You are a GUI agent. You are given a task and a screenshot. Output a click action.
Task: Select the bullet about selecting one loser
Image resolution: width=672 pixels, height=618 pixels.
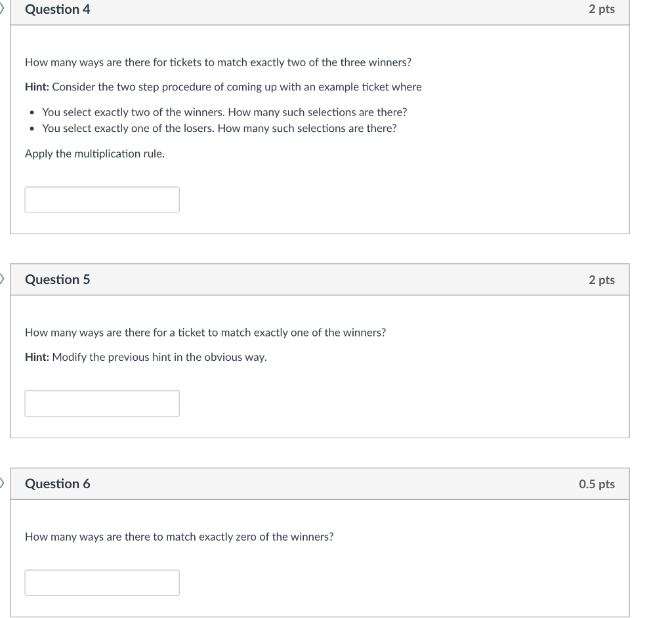[220, 128]
